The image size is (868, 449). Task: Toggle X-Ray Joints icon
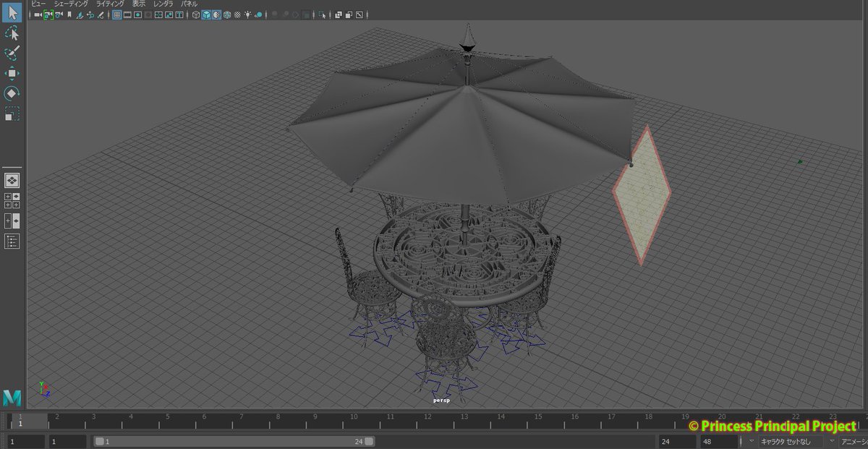359,14
